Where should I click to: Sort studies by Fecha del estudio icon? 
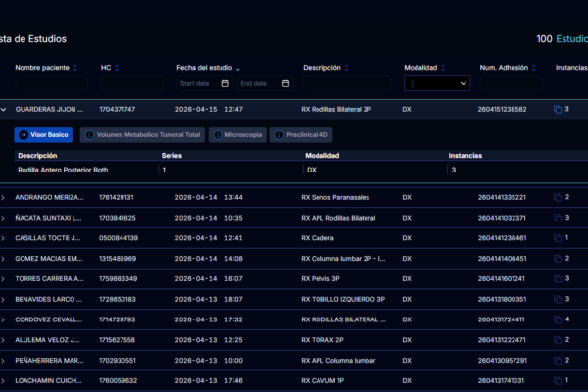pyautogui.click(x=238, y=68)
